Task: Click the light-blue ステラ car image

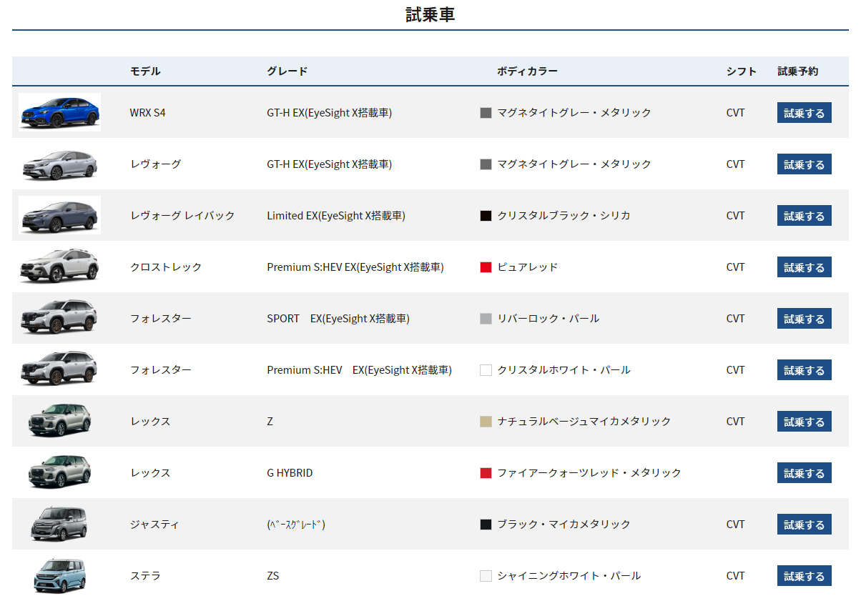Action: [59, 575]
